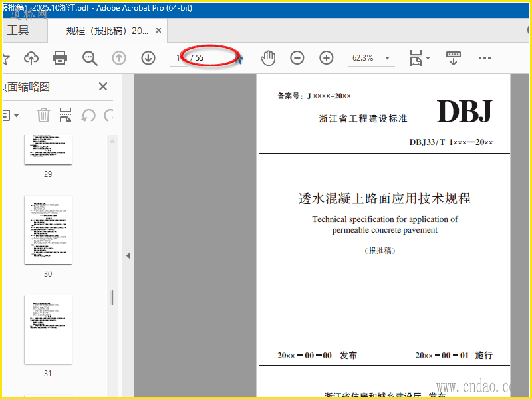The width and height of the screenshot is (532, 399).
Task: Click the English title Technical specification line
Action: pos(385,219)
